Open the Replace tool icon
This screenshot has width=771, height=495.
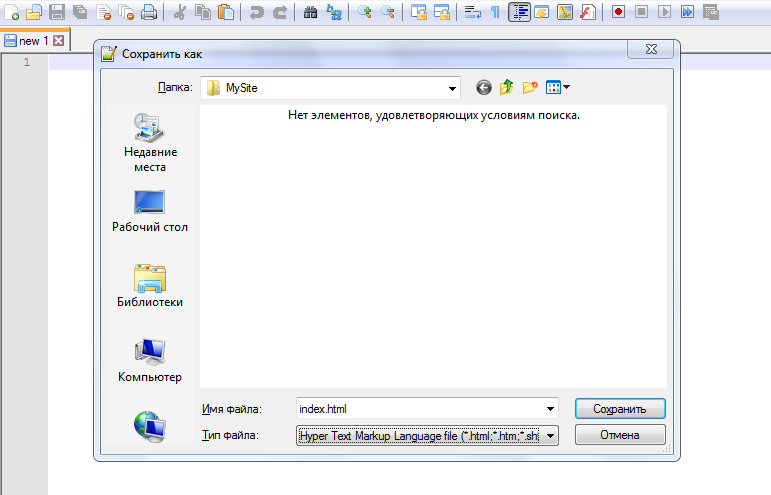click(x=333, y=11)
